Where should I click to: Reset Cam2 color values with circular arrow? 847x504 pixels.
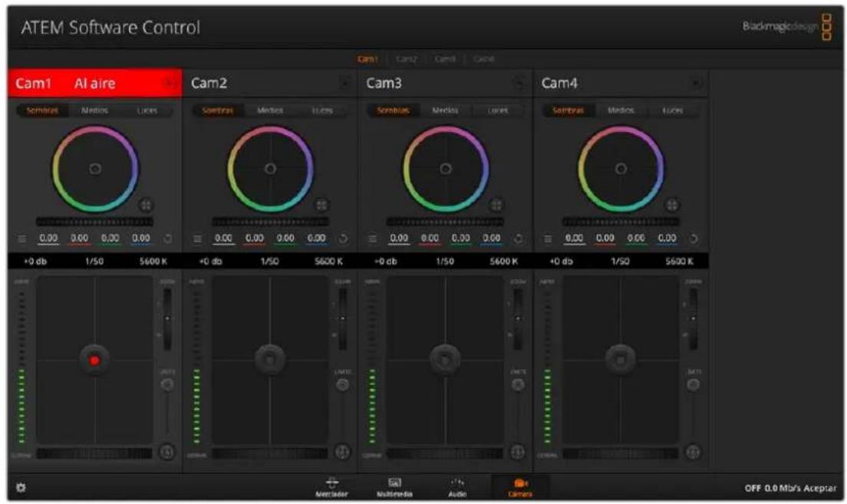(x=343, y=239)
